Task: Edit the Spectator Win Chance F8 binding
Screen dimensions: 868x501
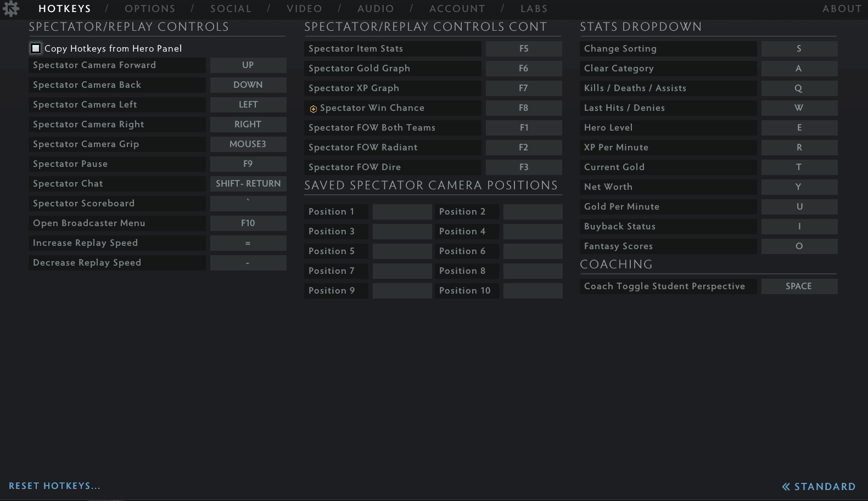Action: click(524, 108)
